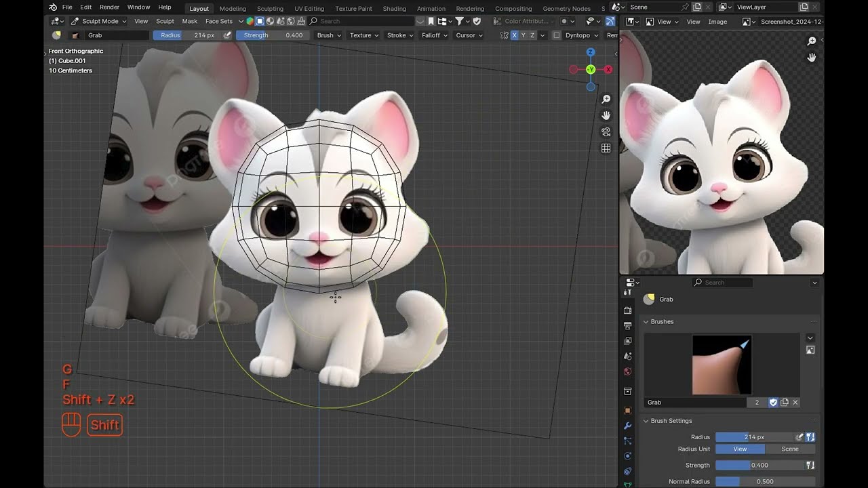
Task: Open the Window menu
Action: point(138,7)
